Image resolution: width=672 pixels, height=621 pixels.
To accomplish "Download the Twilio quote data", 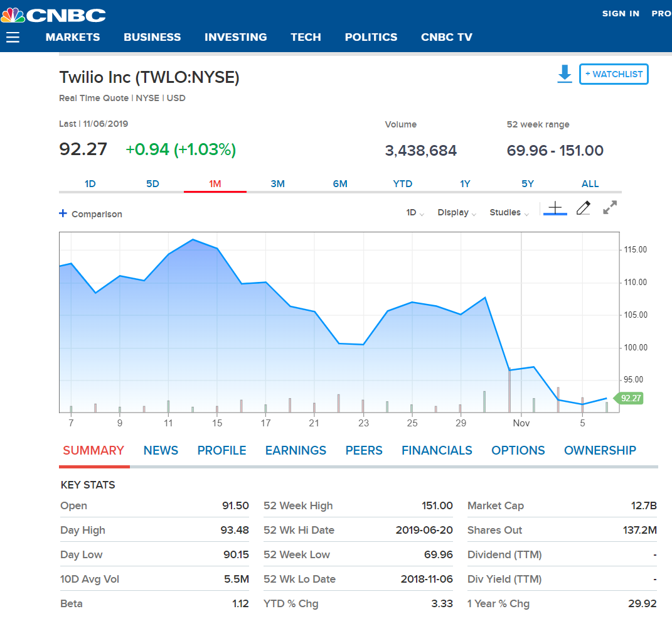I will (565, 73).
